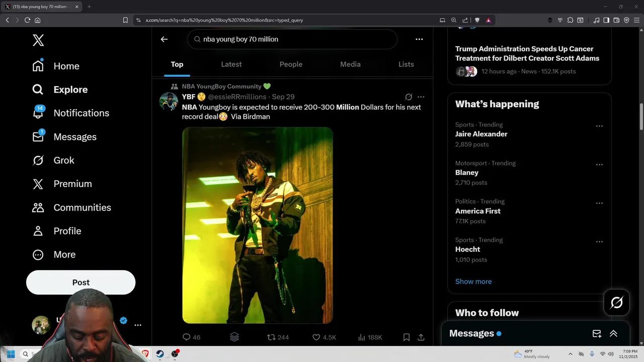Expand the Messages drawer

(x=613, y=333)
